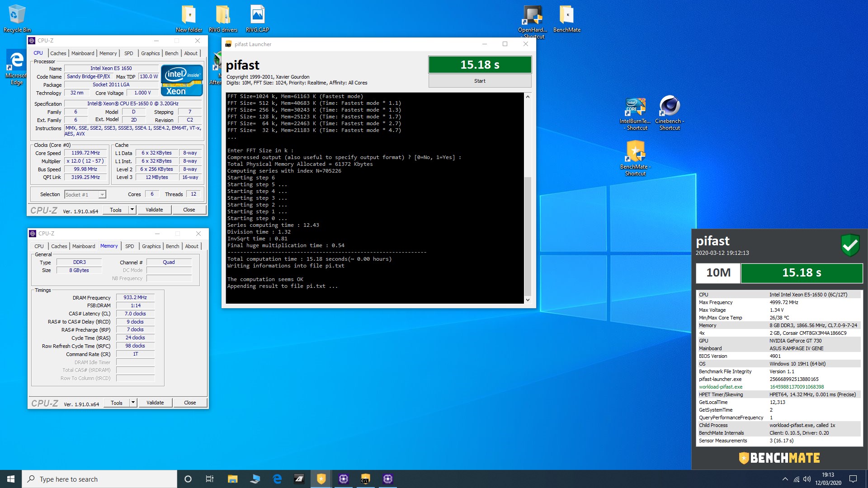Click the taskbar clock showing 19:13

tap(828, 479)
